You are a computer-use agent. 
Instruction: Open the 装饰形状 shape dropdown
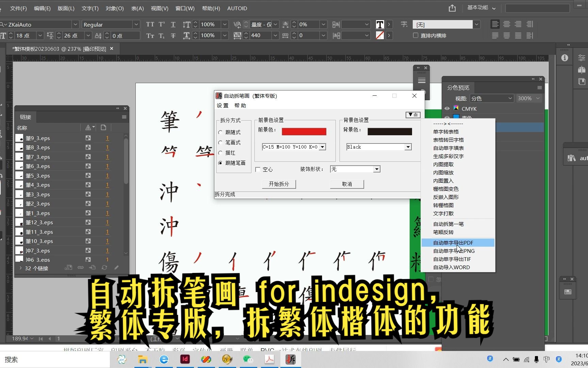click(376, 169)
